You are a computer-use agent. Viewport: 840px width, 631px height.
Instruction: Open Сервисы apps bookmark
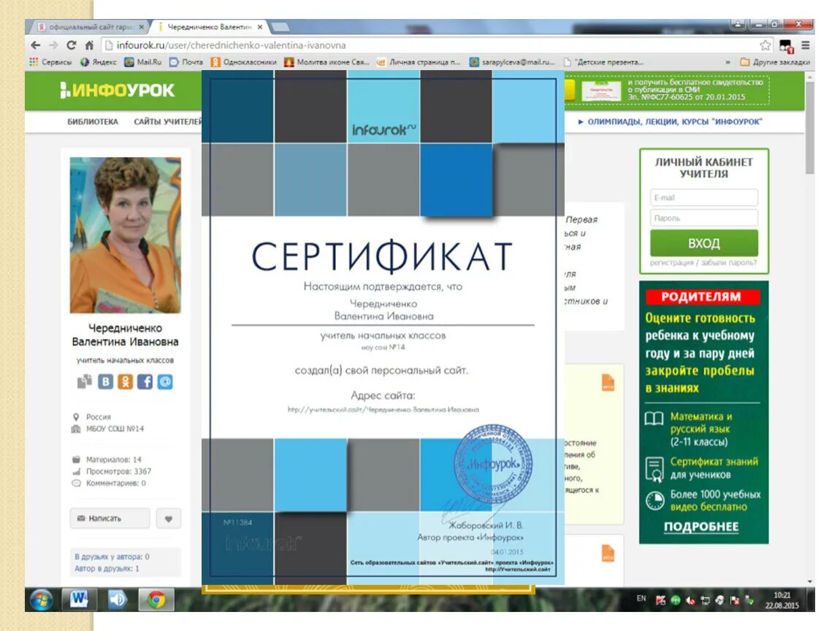[50, 62]
